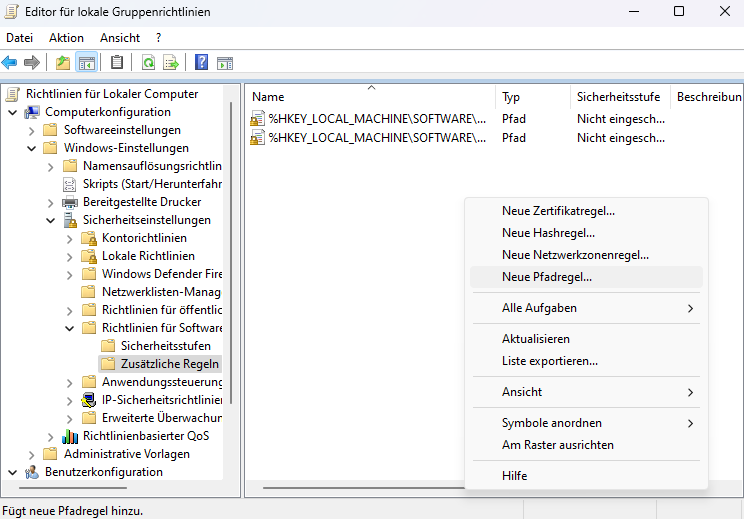Click the Export list toolbar icon
Screen dimensions: 744x519
(x=171, y=62)
